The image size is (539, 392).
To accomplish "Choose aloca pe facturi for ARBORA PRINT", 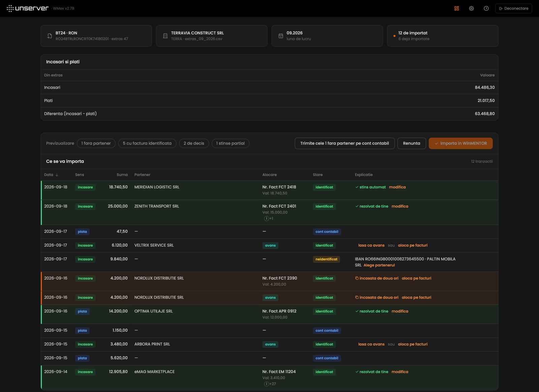I will [413, 344].
